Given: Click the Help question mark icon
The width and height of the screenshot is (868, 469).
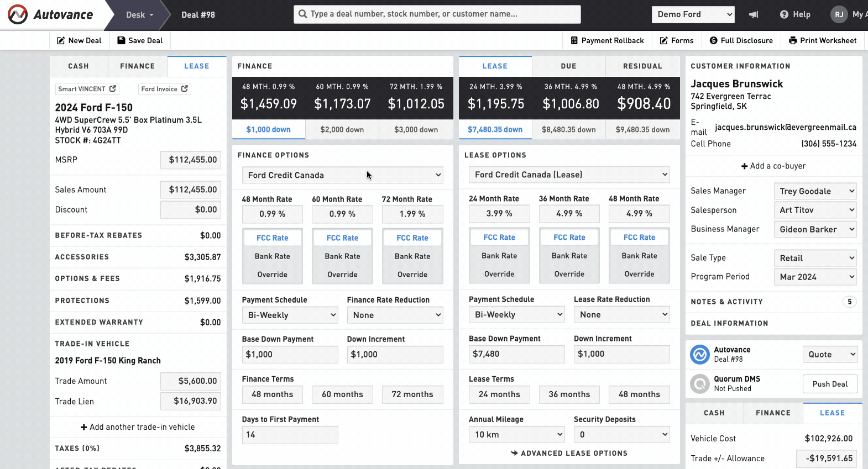Looking at the screenshot, I should pyautogui.click(x=784, y=14).
